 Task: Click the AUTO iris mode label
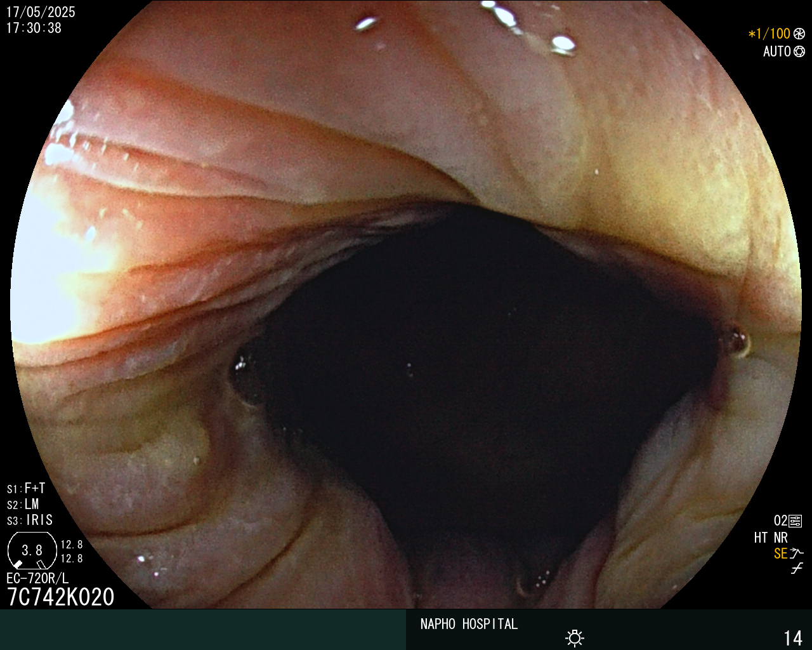[x=776, y=51]
